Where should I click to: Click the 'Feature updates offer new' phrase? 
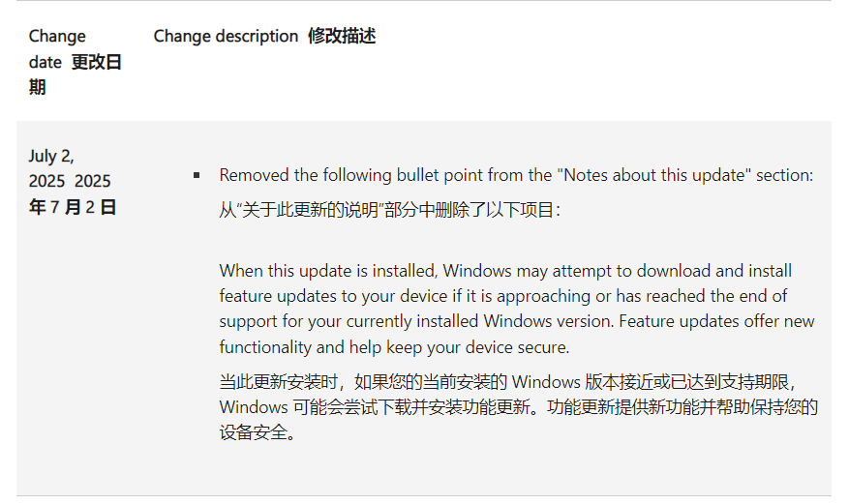716,321
